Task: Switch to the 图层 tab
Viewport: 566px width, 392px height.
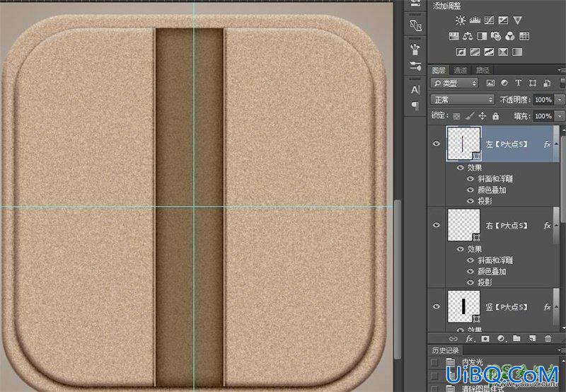Action: (x=439, y=70)
